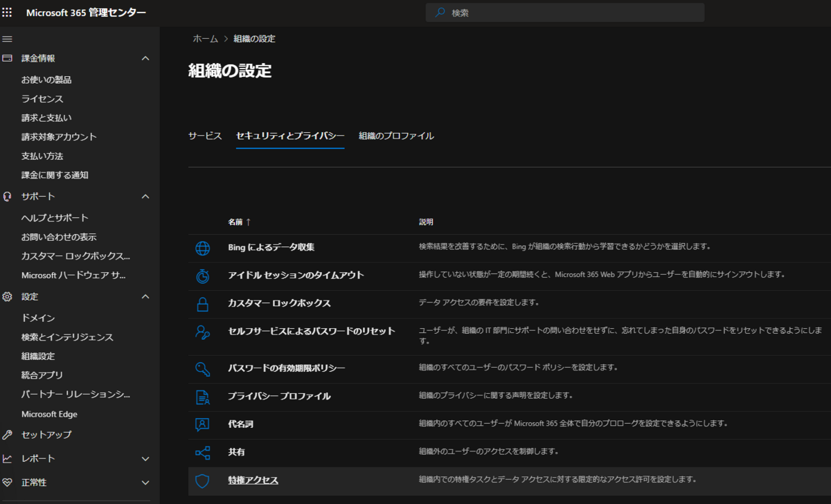Screen dimensions: 831x504
Task: Open お使いの製品 in sidebar
Action: [46, 80]
